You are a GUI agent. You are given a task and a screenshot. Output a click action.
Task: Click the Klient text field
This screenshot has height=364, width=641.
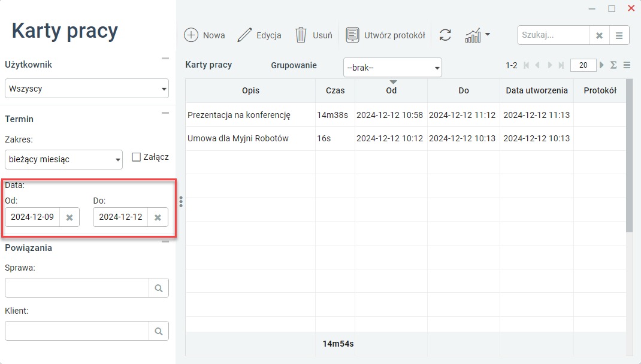(x=77, y=331)
